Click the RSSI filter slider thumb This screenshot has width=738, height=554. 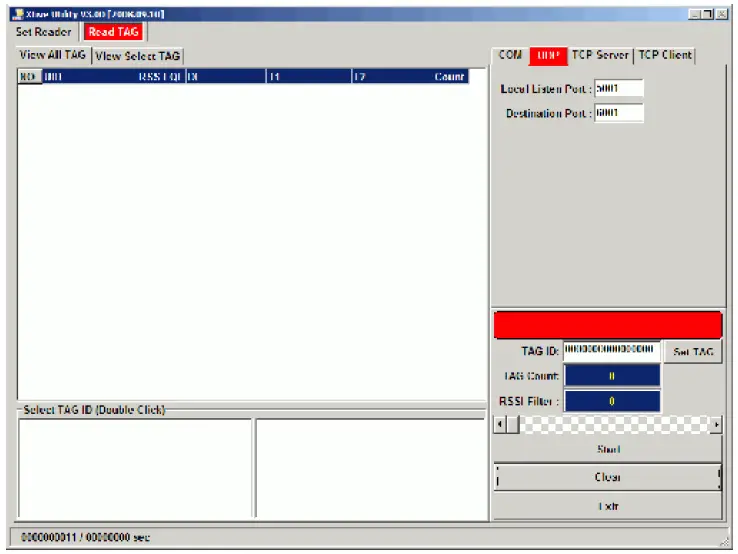513,425
